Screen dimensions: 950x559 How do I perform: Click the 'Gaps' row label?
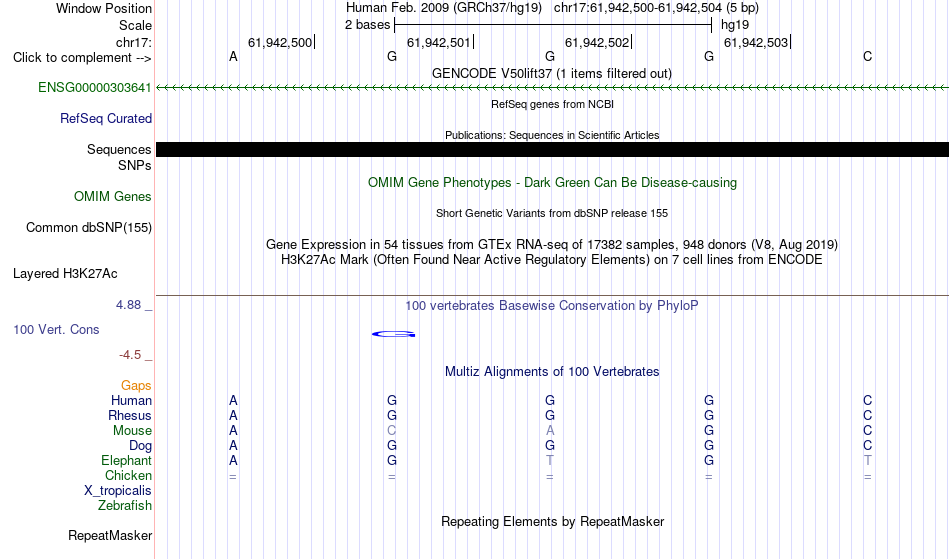click(136, 386)
